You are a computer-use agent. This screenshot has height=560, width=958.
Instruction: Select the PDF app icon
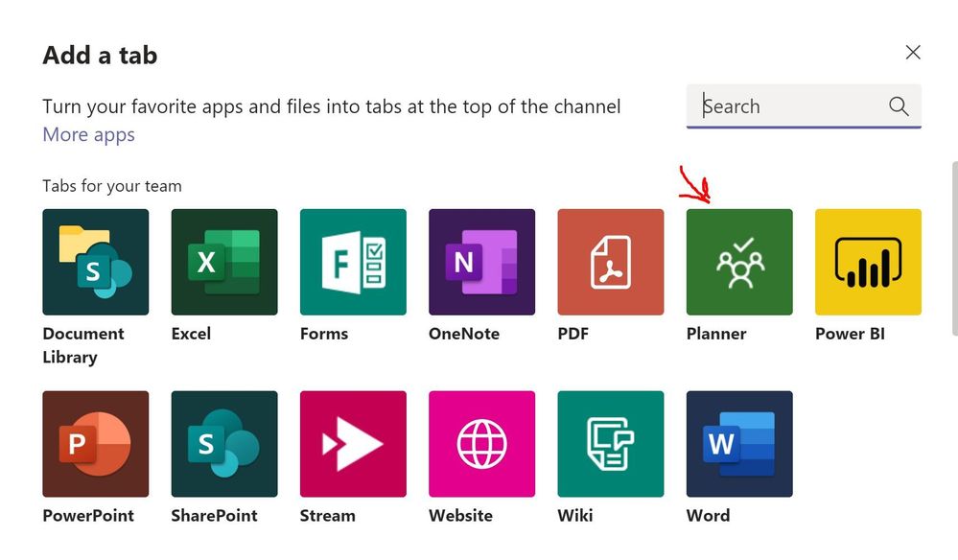610,262
